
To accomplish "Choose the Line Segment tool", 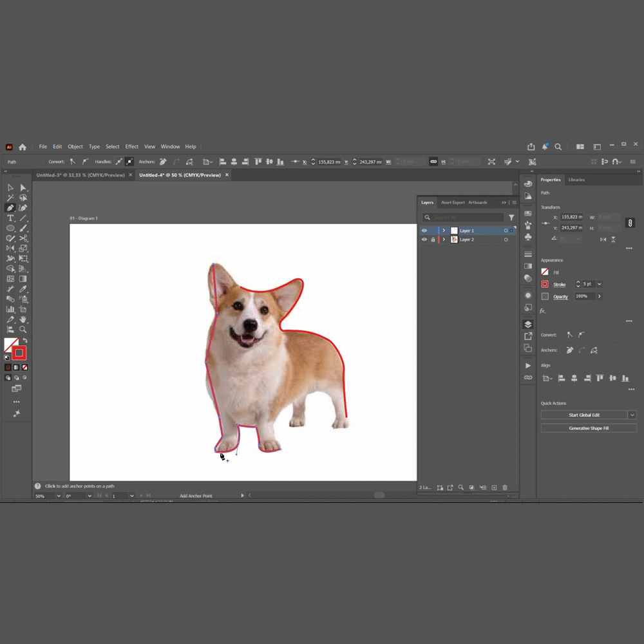I will click(23, 218).
